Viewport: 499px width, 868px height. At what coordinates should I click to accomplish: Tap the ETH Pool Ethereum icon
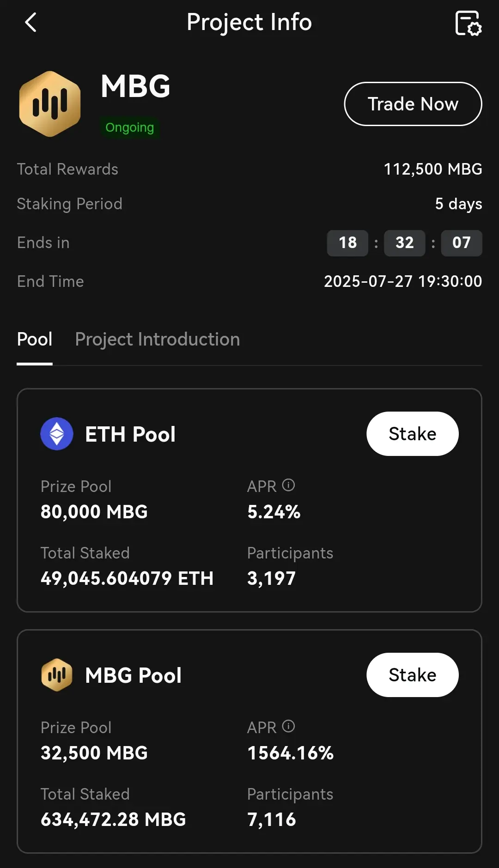(57, 434)
